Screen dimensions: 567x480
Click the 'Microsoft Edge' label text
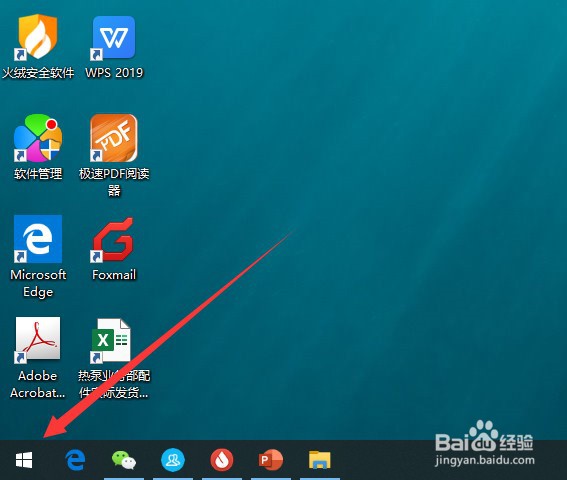coord(38,283)
